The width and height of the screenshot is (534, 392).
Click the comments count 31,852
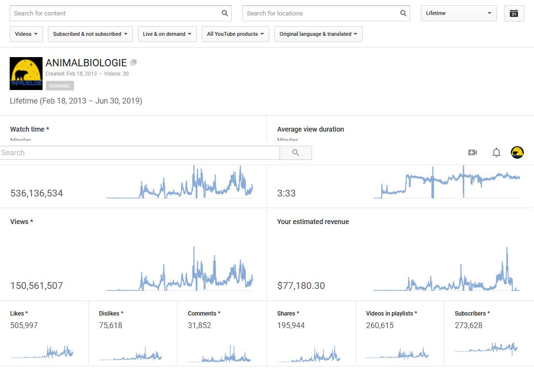tap(200, 325)
